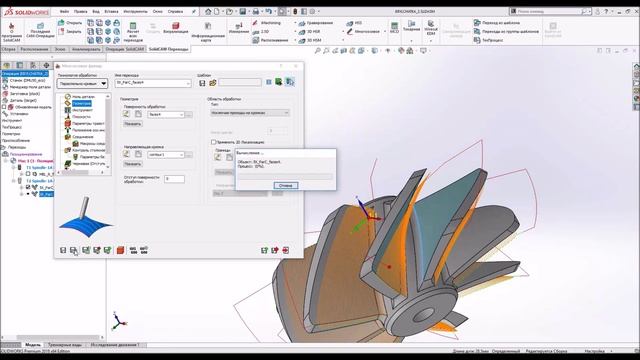Click the red Simulate cube icon in dialog
640x360 pixels.
(x=120, y=250)
